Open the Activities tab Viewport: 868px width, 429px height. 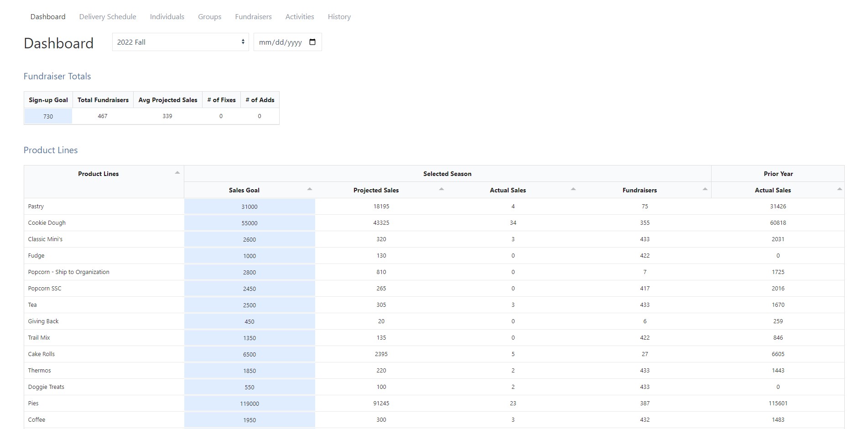(x=300, y=16)
